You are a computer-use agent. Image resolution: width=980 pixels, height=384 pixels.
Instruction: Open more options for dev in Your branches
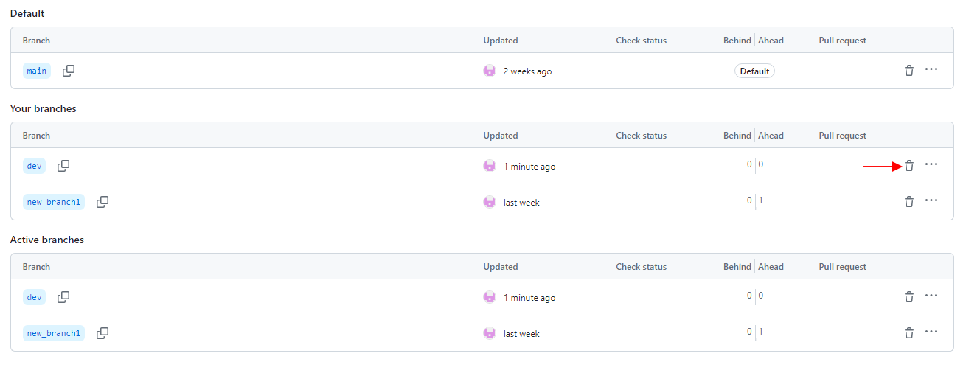coord(931,164)
